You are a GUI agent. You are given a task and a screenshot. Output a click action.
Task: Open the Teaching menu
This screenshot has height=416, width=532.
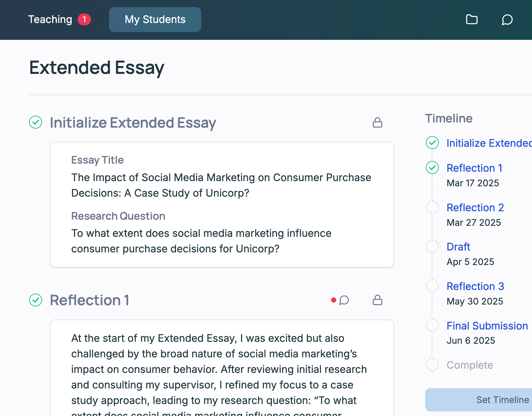pyautogui.click(x=50, y=19)
